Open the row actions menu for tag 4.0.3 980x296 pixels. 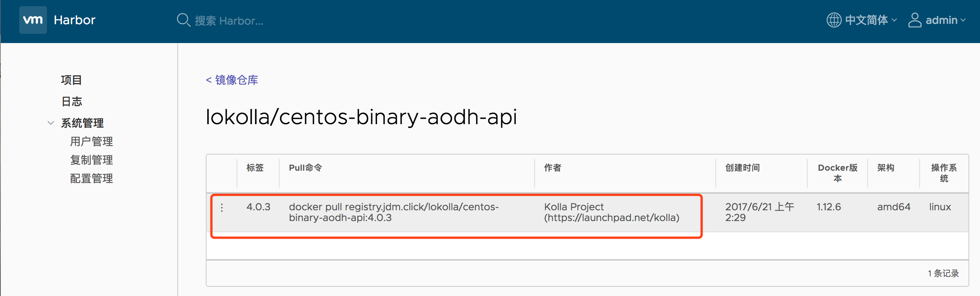(x=222, y=208)
